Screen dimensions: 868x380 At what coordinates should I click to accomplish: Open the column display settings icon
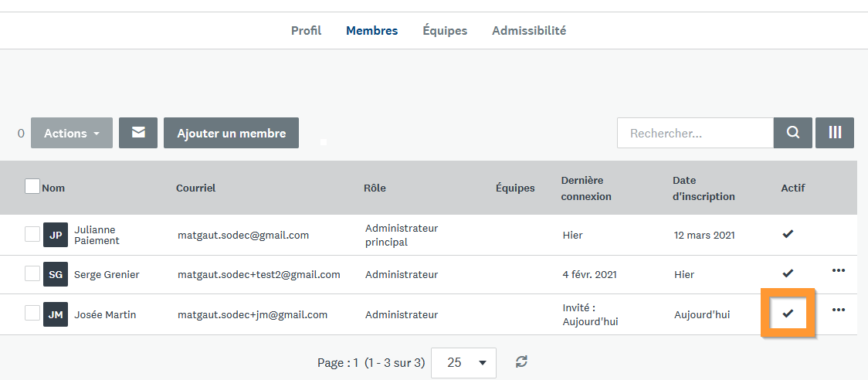[x=835, y=133]
